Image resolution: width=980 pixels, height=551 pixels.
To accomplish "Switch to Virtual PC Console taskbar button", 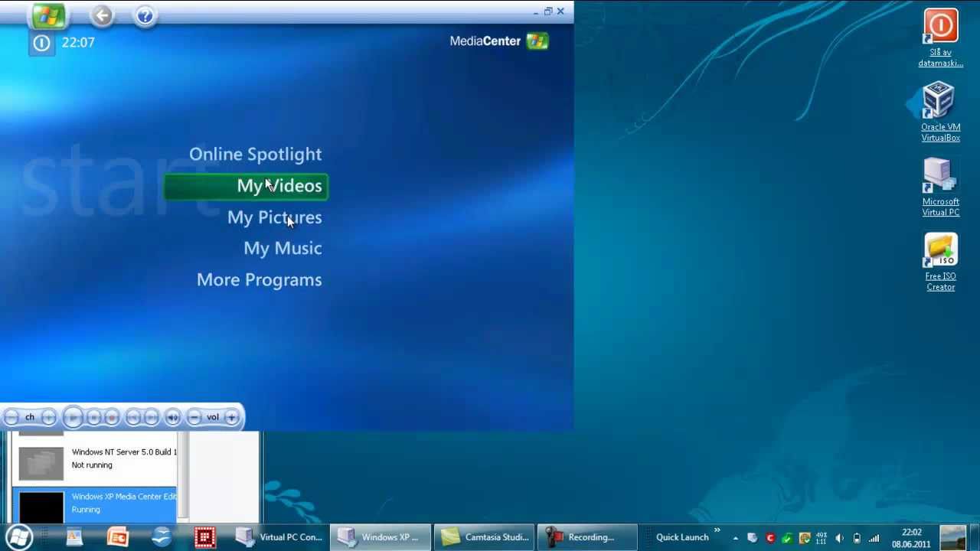I will click(x=279, y=537).
